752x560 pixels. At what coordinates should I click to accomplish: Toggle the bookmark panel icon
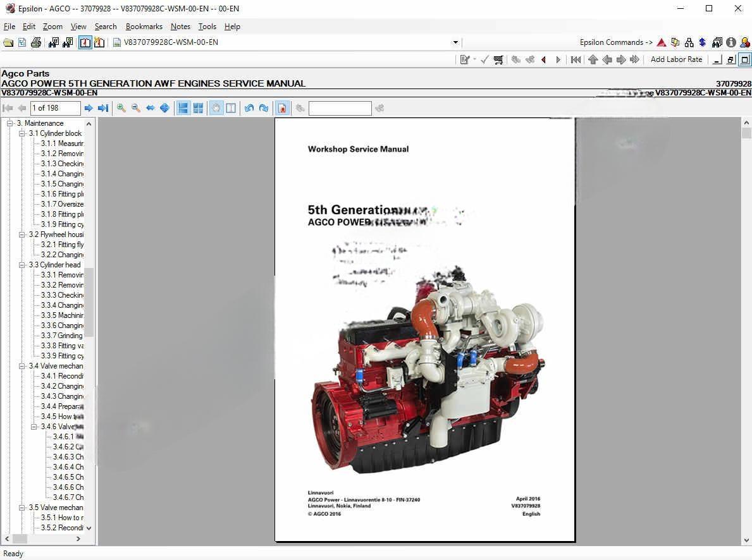282,107
